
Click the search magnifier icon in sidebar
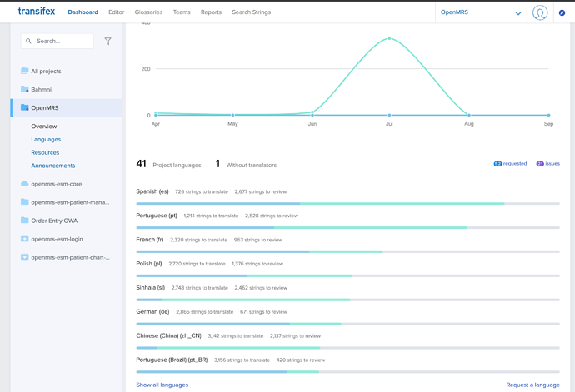(28, 41)
